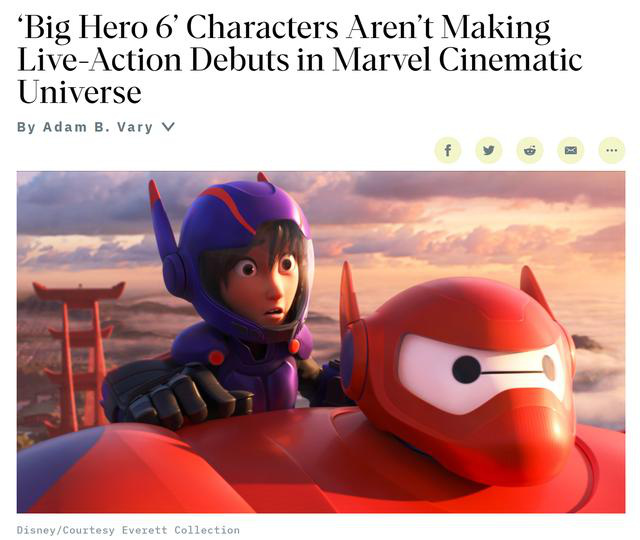Share the article on Facebook
Viewport: 640px width, 540px height.
(x=448, y=150)
